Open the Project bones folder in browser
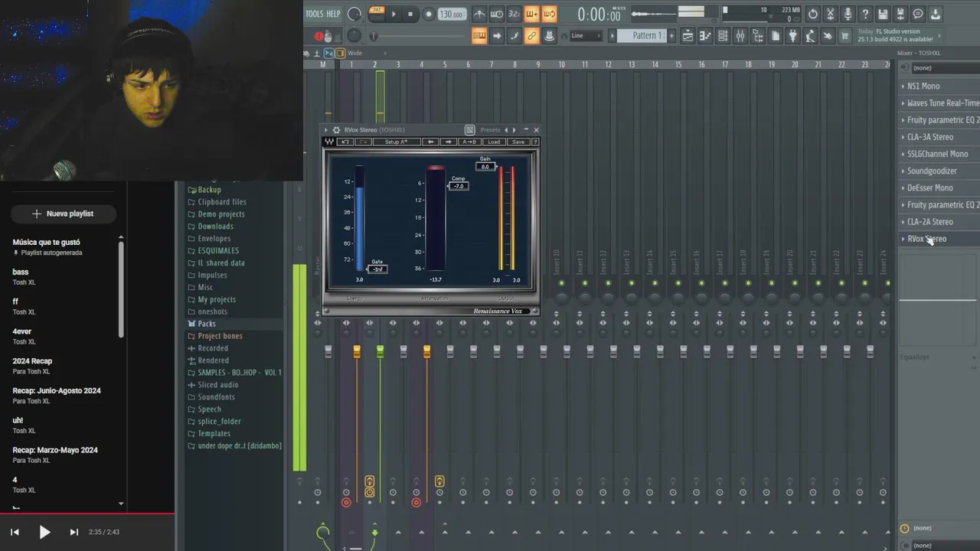This screenshot has width=980, height=551. tap(220, 336)
